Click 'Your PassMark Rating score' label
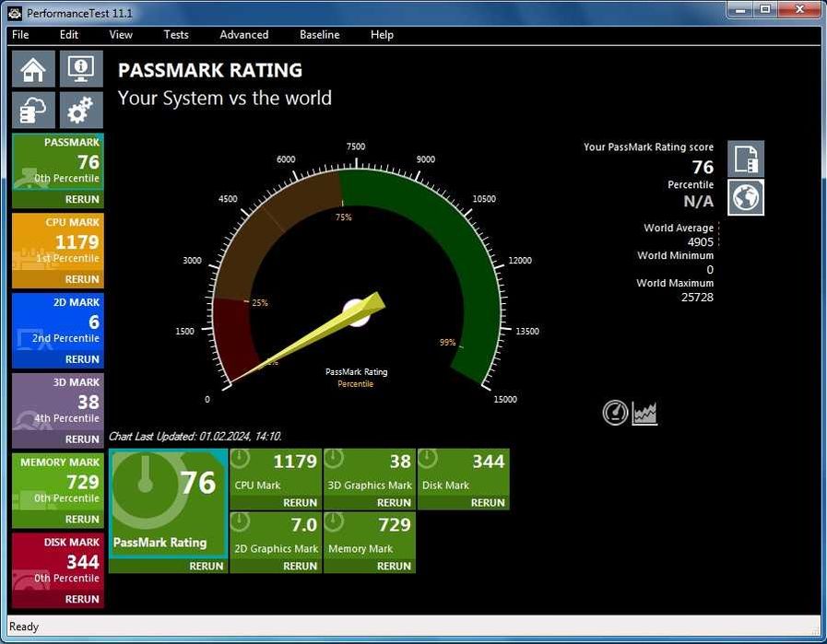 pyautogui.click(x=648, y=147)
